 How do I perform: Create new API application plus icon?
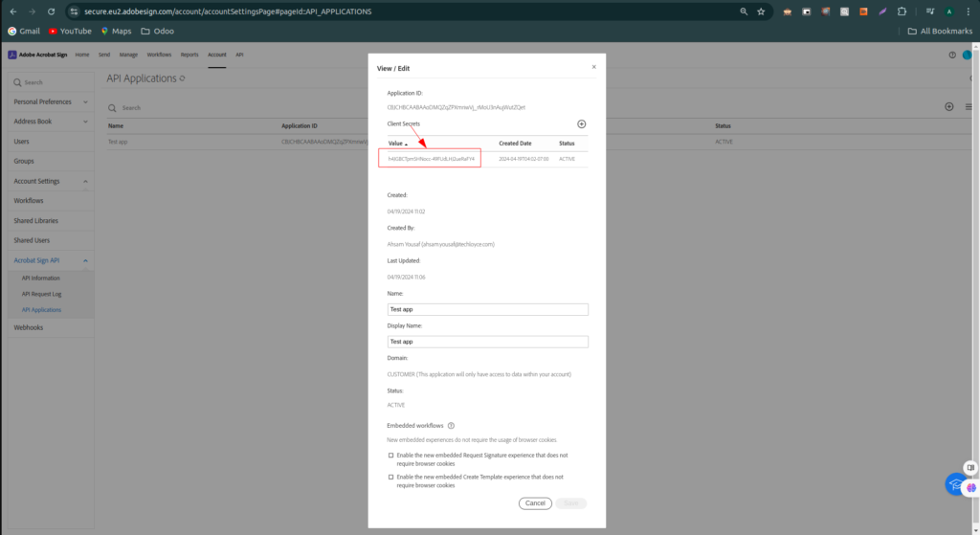[948, 107]
